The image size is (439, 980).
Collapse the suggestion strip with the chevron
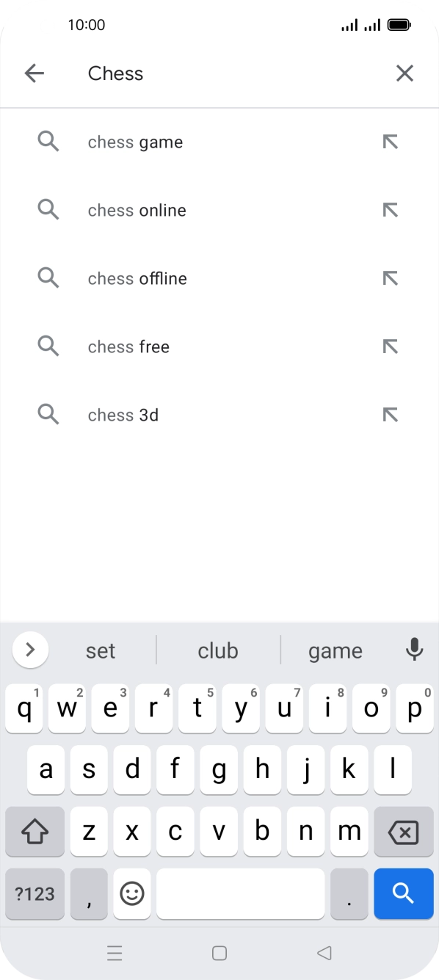pos(30,650)
